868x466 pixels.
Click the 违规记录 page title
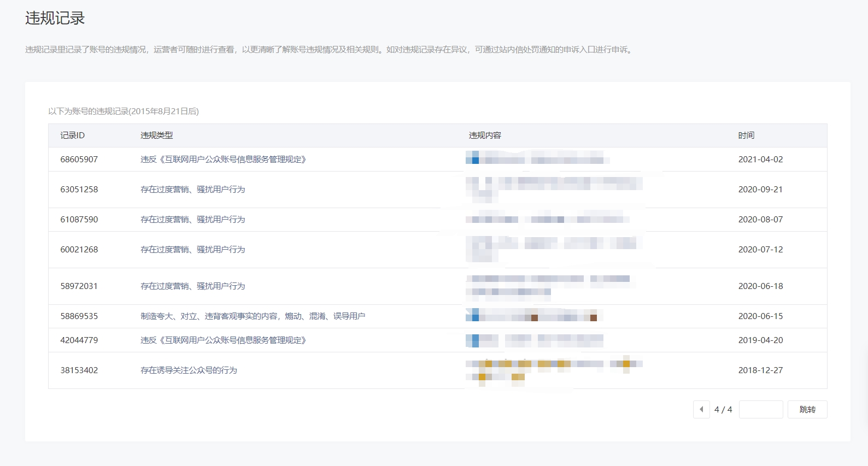55,19
